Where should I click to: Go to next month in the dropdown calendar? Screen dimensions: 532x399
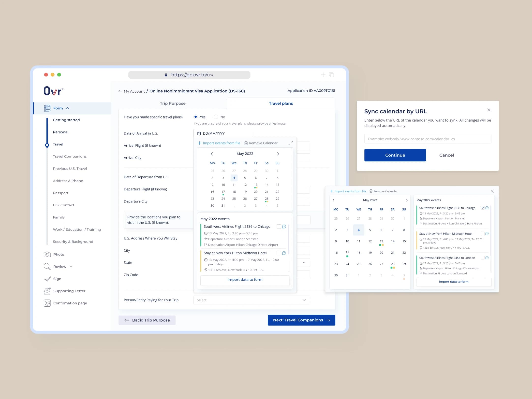click(x=278, y=154)
